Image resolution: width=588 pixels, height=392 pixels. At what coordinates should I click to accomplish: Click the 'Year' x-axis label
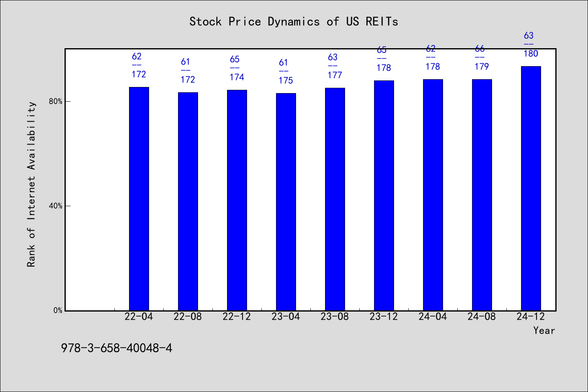click(544, 330)
